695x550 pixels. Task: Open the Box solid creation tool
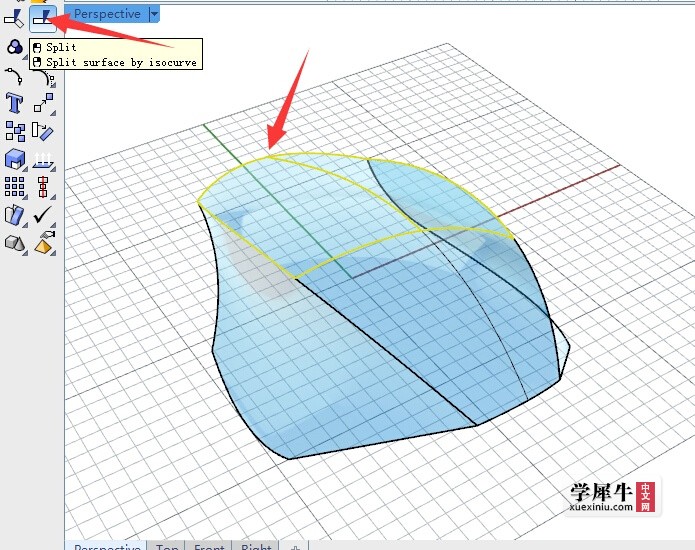[15, 159]
